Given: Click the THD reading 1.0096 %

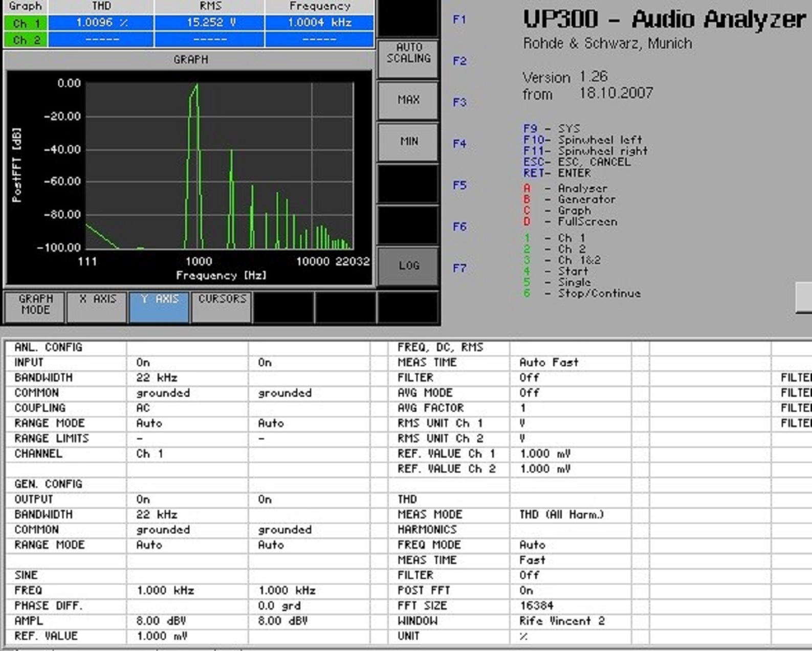Looking at the screenshot, I should point(101,23).
